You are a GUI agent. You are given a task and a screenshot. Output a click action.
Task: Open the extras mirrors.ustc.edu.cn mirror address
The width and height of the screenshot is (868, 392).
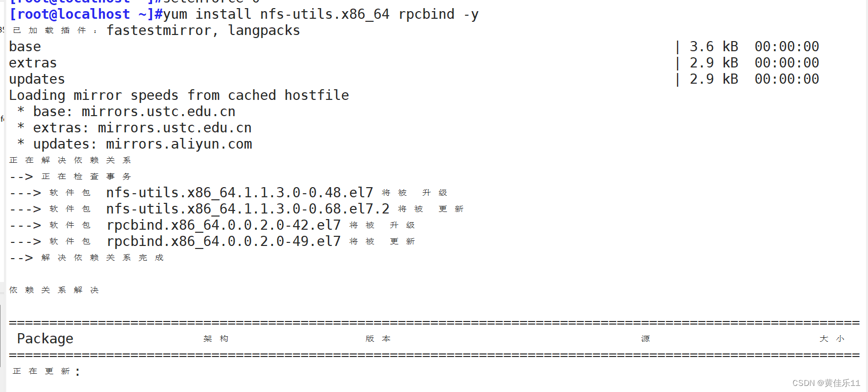coord(174,128)
